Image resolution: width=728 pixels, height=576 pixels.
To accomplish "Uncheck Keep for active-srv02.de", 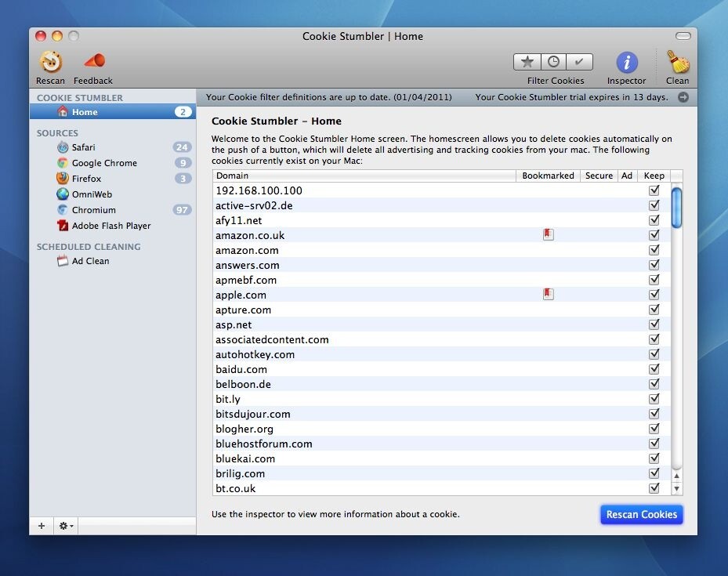I will pos(654,205).
